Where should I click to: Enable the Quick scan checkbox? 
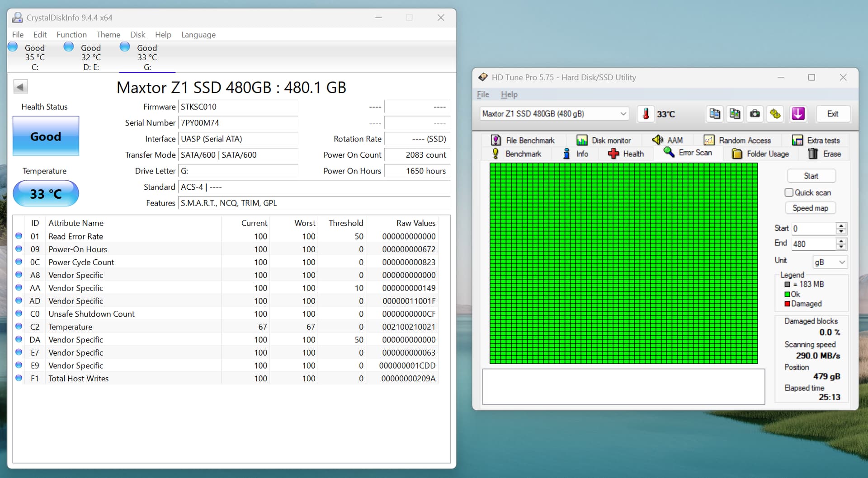point(789,192)
